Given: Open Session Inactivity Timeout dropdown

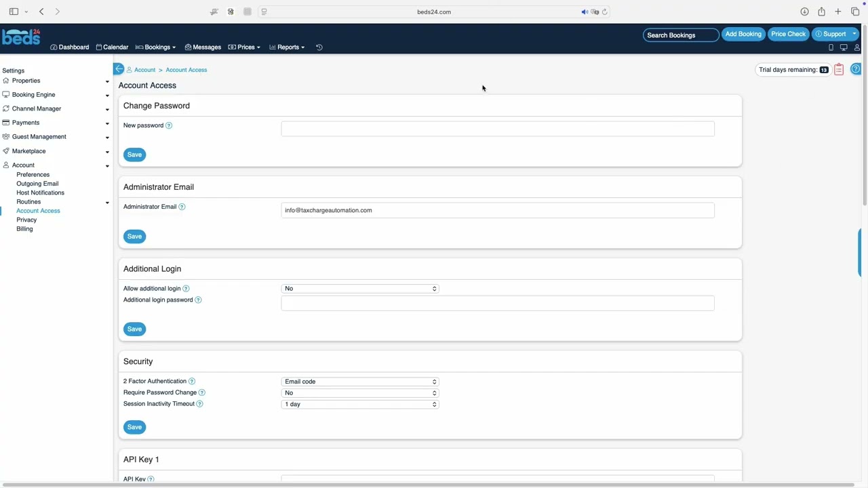Looking at the screenshot, I should pos(360,405).
